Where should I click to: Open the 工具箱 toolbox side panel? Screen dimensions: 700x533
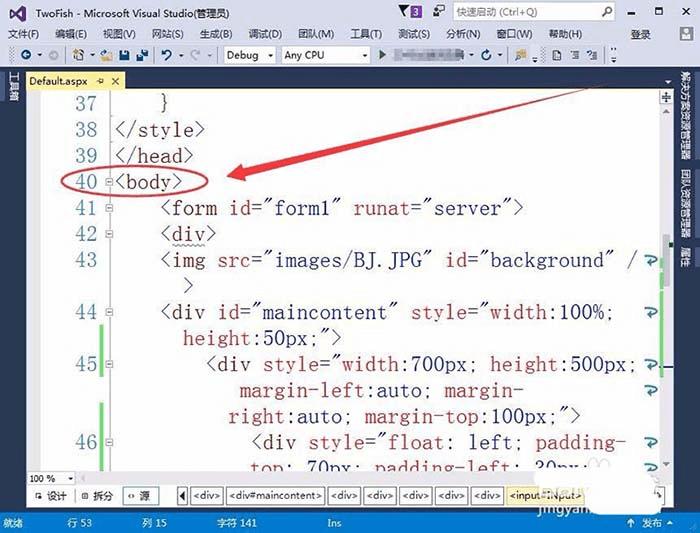[x=13, y=87]
